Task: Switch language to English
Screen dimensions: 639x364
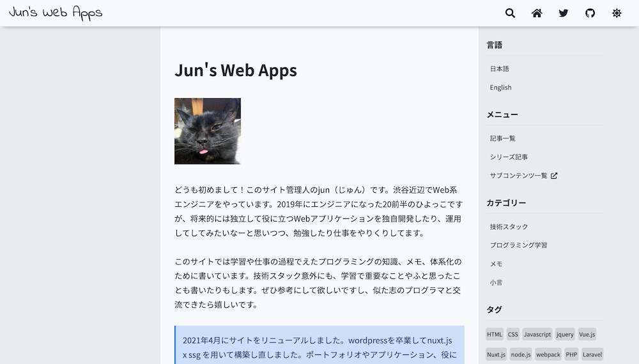Action: 500,87
